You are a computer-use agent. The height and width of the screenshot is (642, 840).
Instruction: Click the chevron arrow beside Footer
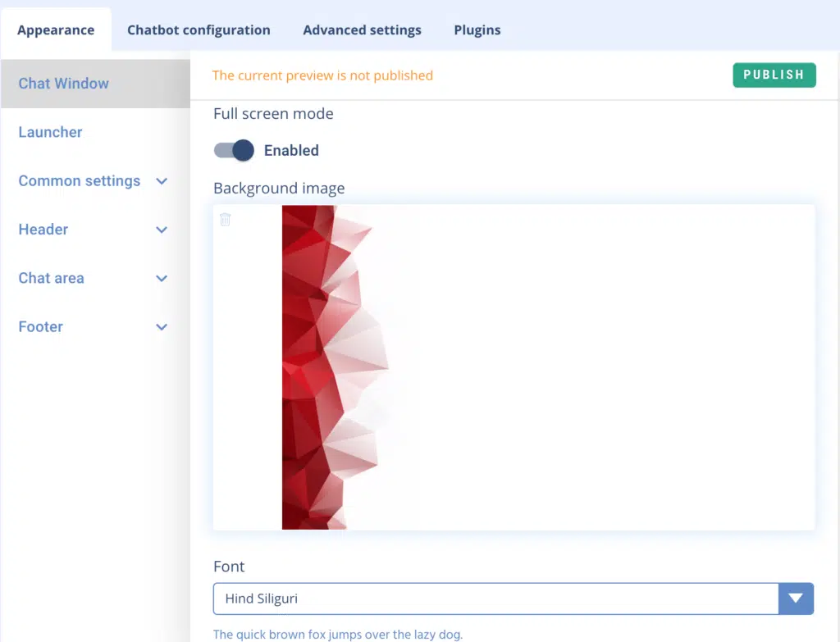(162, 327)
